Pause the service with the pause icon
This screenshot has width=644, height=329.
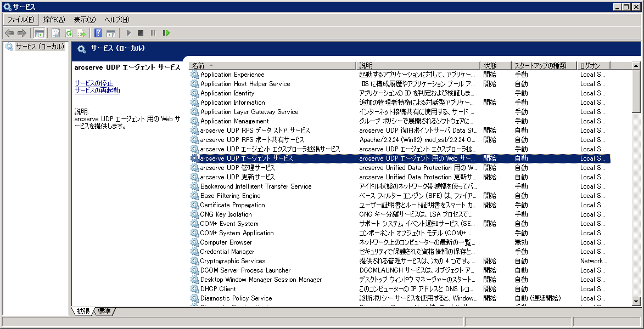pos(154,33)
